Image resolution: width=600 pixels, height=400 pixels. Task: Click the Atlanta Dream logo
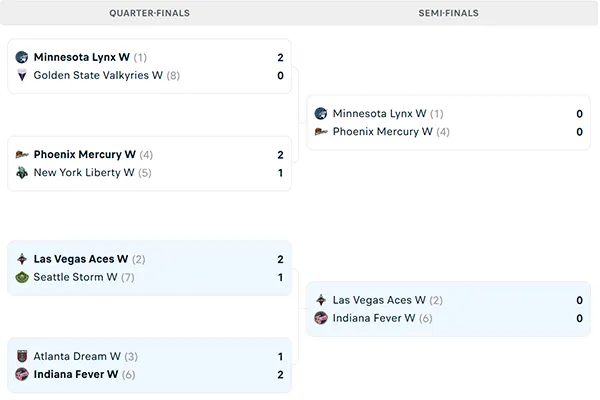[x=22, y=357]
